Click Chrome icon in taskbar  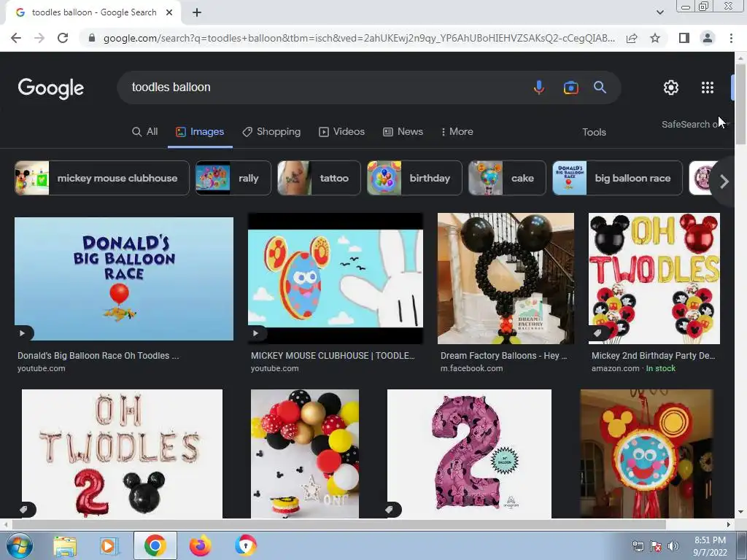click(x=155, y=545)
